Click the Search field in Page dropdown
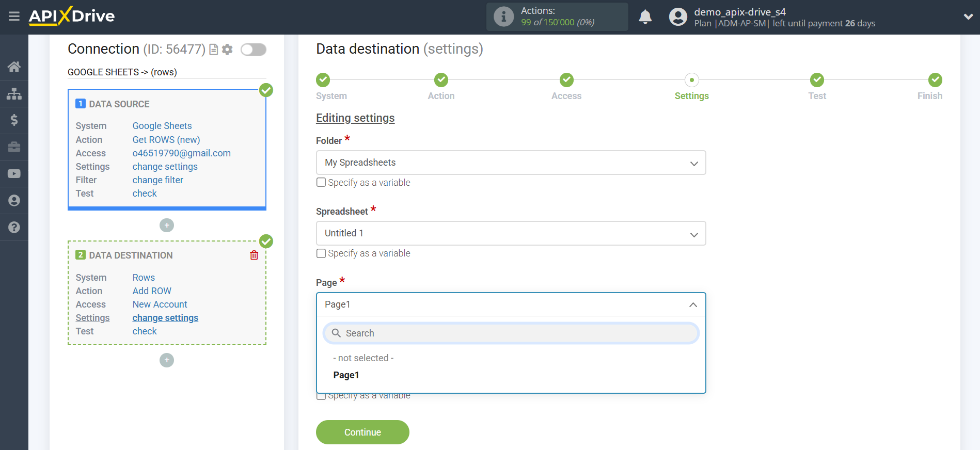 (x=511, y=333)
